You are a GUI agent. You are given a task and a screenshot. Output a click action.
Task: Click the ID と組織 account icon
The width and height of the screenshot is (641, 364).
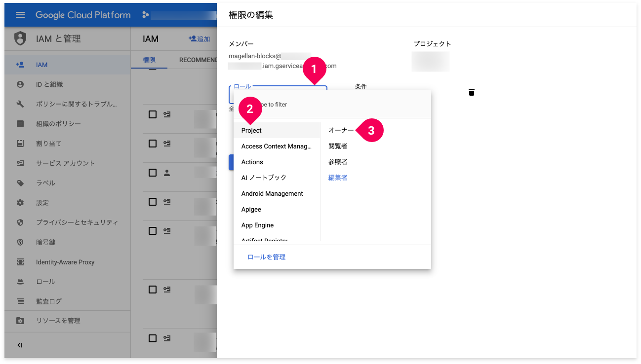point(20,84)
